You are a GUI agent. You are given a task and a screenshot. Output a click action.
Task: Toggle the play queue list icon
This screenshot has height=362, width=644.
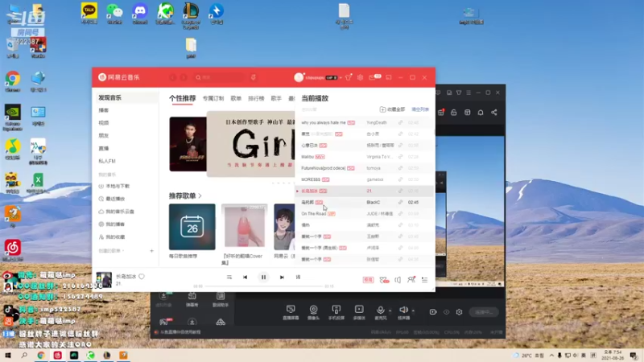[425, 280]
